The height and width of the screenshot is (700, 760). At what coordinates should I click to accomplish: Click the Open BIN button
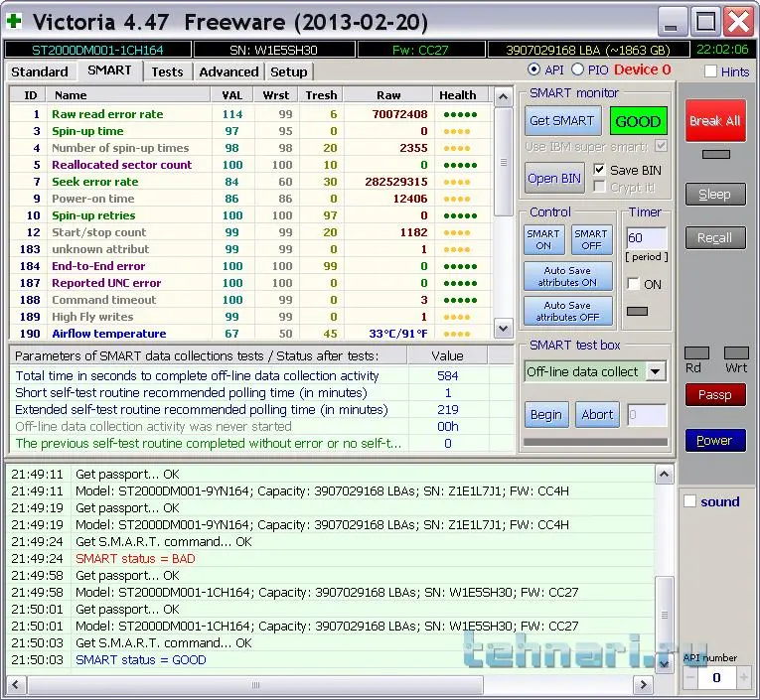pos(554,179)
